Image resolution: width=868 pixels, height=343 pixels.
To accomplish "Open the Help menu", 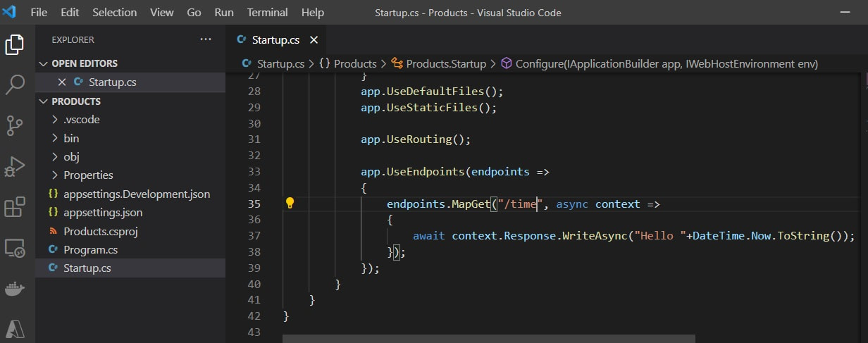I will (313, 12).
